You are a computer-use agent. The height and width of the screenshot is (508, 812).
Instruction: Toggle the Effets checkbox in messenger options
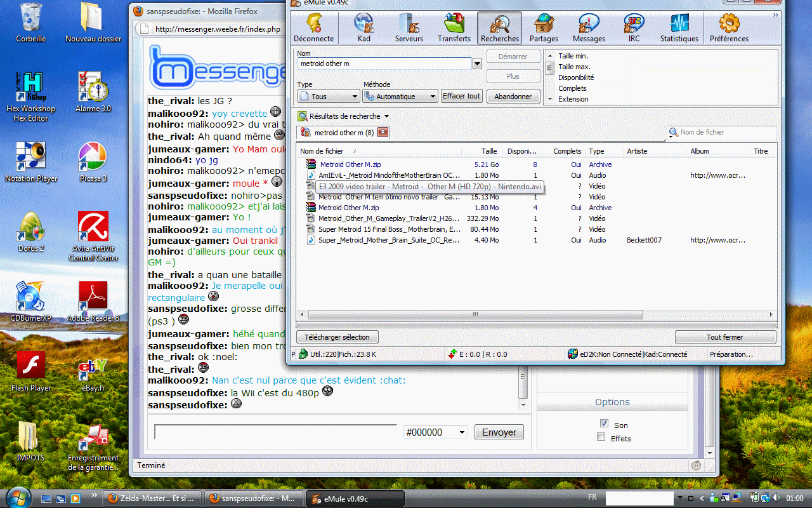pyautogui.click(x=601, y=437)
